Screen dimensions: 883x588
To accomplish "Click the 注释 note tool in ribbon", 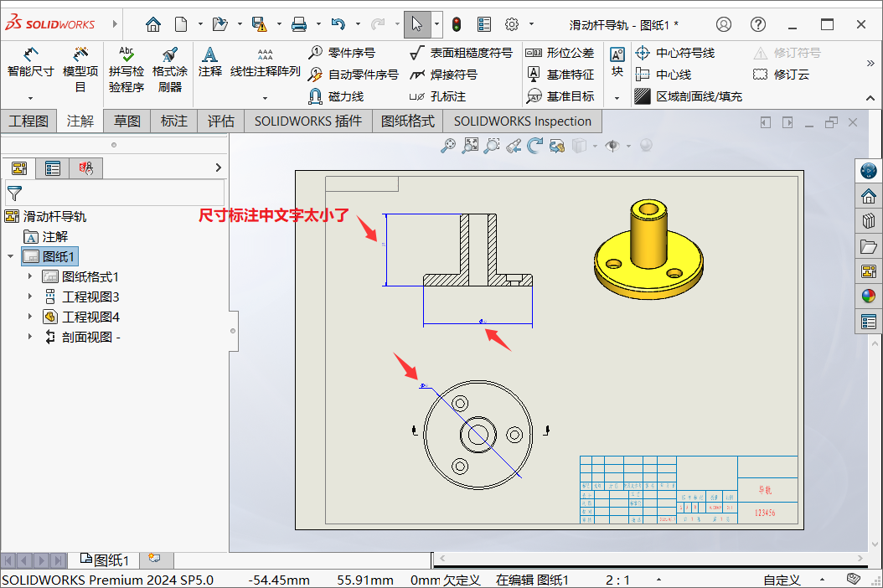I will click(210, 63).
